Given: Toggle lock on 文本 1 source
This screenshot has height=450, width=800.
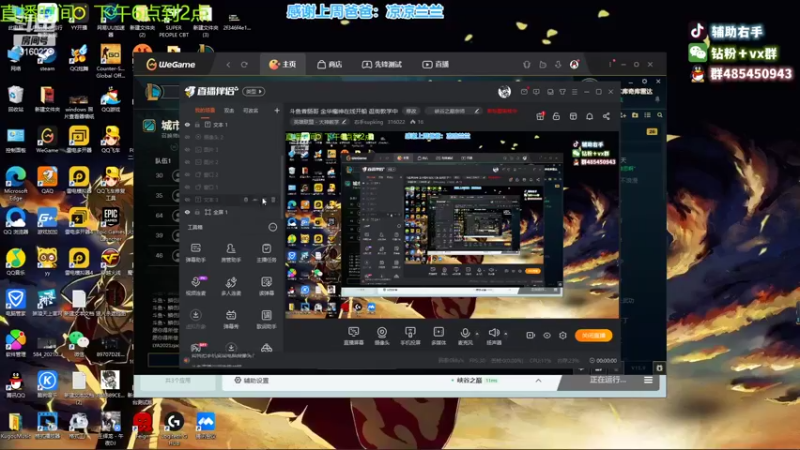Looking at the screenshot, I should 197,124.
